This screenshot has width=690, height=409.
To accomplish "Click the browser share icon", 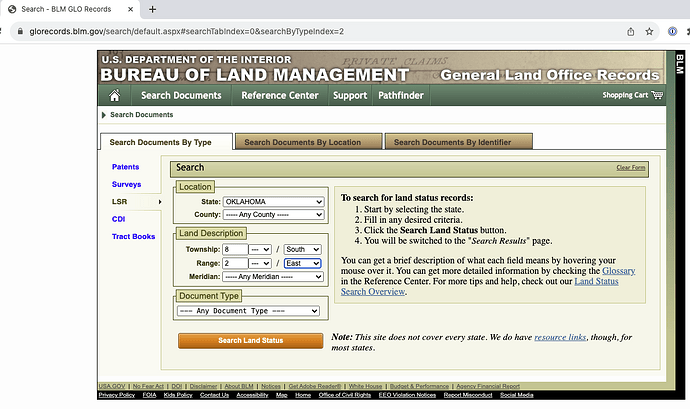I will pos(631,32).
